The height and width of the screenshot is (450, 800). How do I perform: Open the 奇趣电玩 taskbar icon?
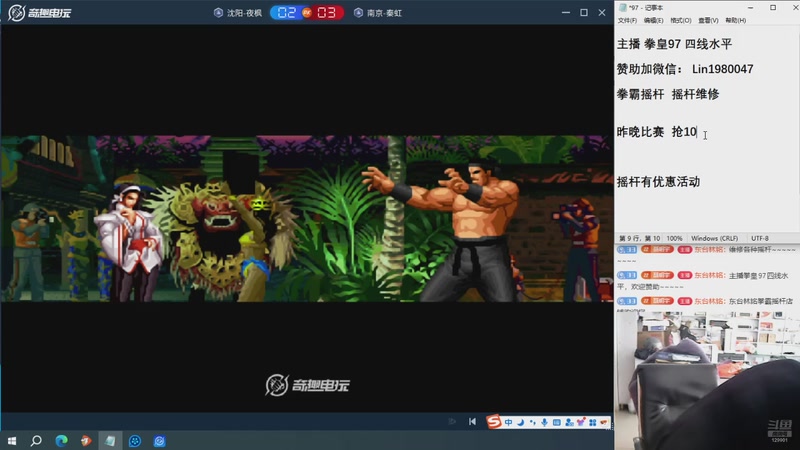159,441
